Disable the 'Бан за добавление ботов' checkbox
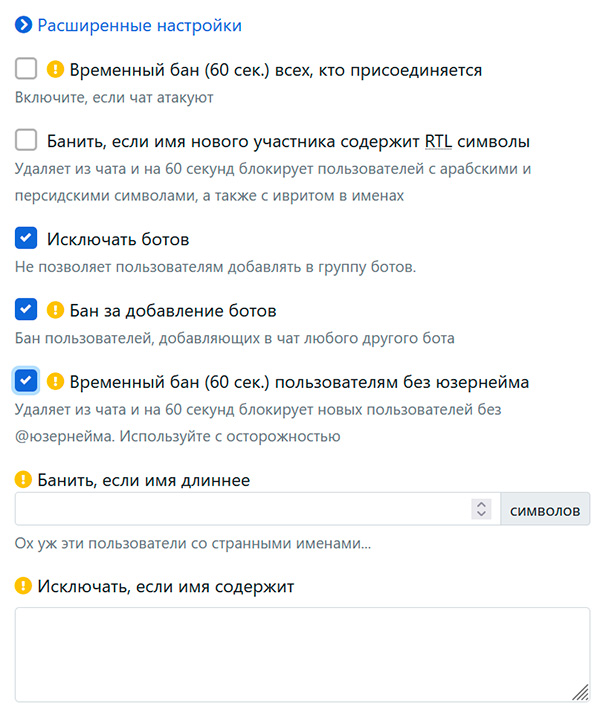Image resolution: width=600 pixels, height=706 pixels. coord(27,310)
